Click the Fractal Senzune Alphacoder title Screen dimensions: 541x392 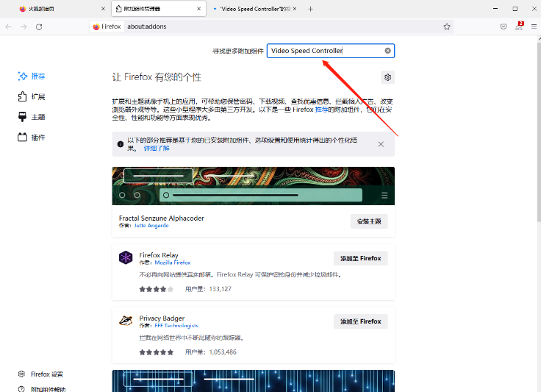pyautogui.click(x=162, y=218)
